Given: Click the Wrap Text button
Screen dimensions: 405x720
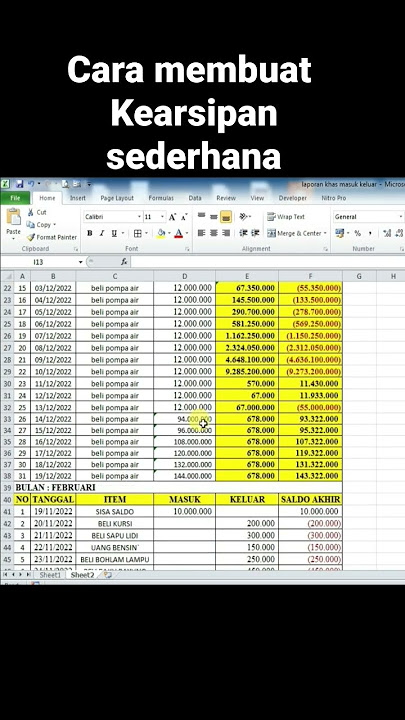Looking at the screenshot, I should (286, 217).
